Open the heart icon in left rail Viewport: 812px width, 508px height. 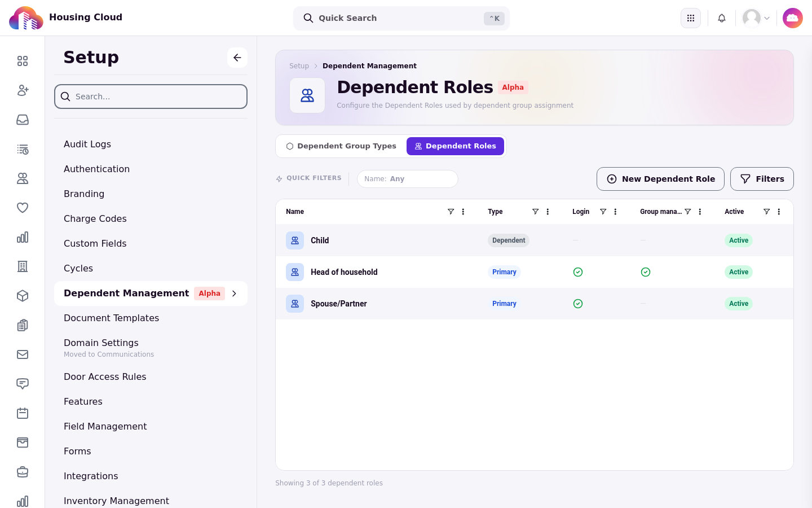click(23, 208)
